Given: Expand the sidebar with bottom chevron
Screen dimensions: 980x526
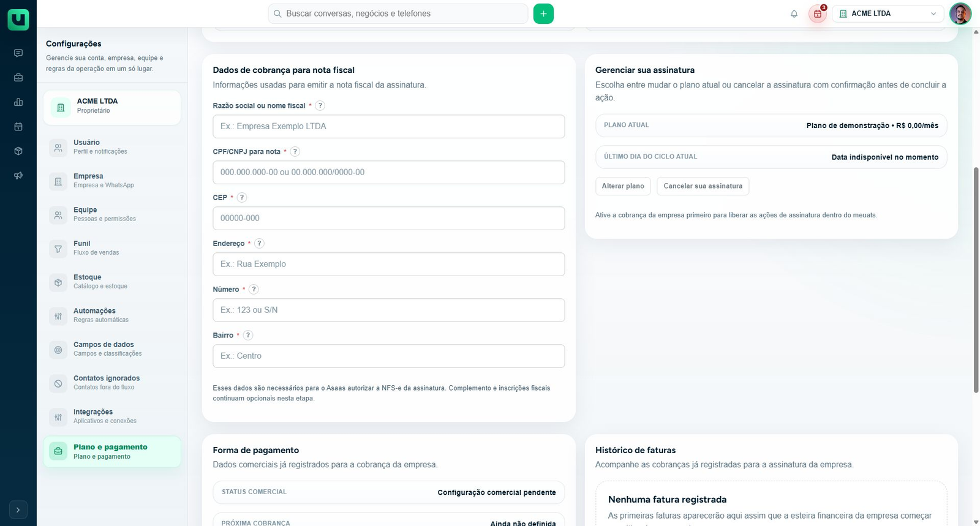Looking at the screenshot, I should click(18, 509).
